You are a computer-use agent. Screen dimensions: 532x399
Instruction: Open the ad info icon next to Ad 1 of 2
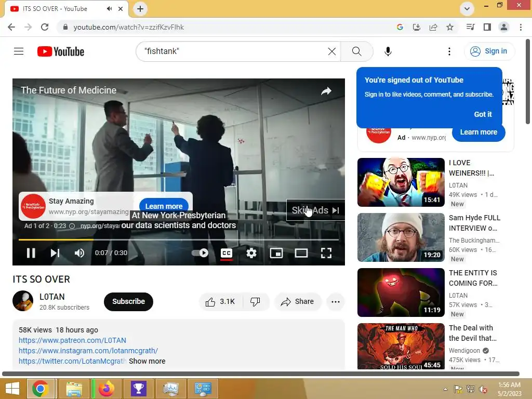(x=72, y=226)
